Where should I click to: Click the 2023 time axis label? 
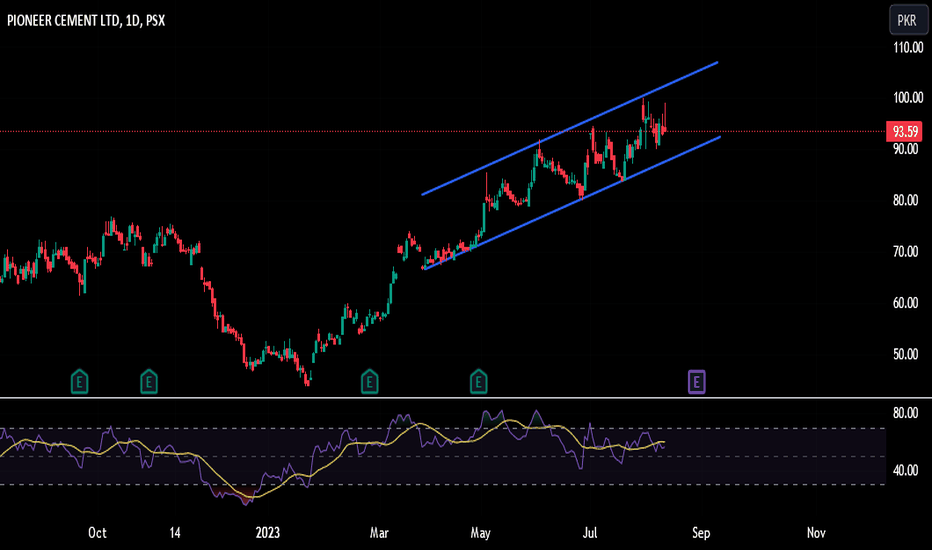click(267, 533)
